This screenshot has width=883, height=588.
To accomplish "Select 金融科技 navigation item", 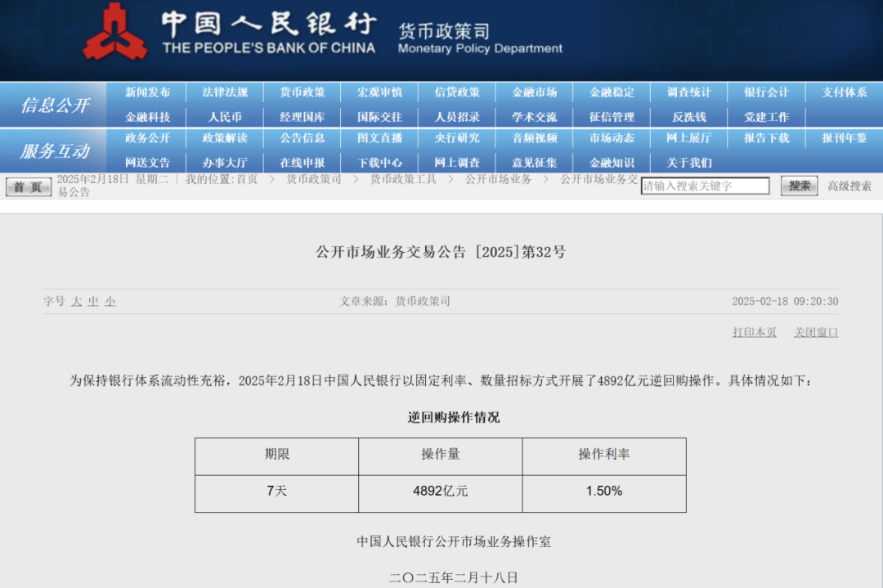I will pyautogui.click(x=147, y=117).
